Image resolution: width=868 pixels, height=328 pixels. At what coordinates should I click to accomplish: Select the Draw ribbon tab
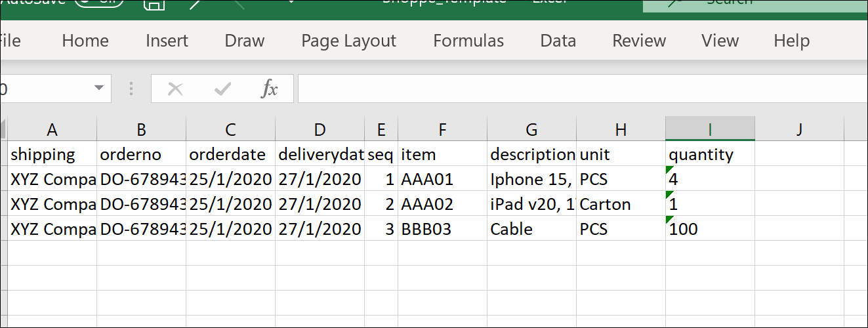click(244, 41)
